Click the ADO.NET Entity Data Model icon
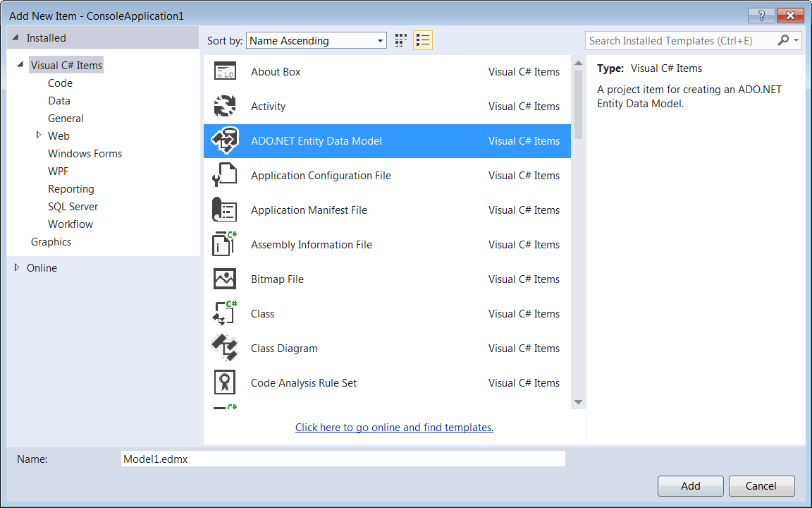This screenshot has height=508, width=812. coord(225,140)
